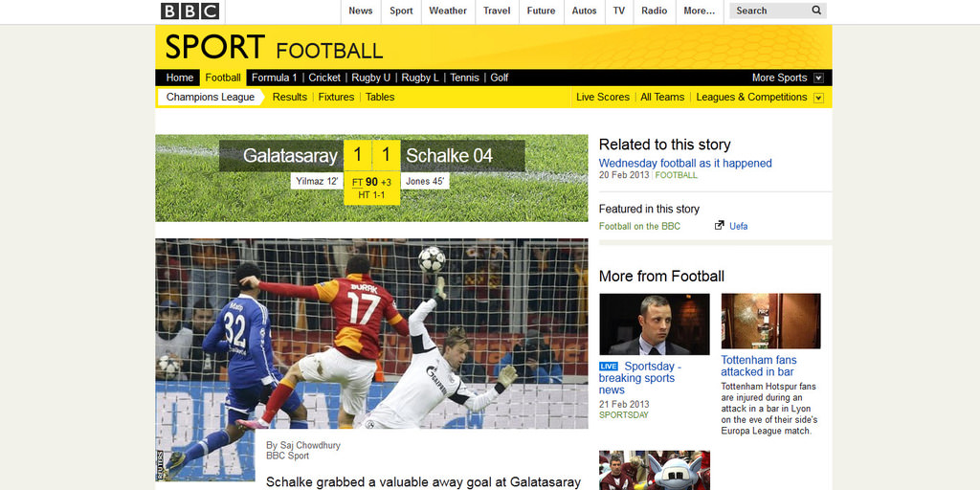The width and height of the screenshot is (980, 490).
Task: Click the SPORTSDAY tag
Action: (624, 415)
